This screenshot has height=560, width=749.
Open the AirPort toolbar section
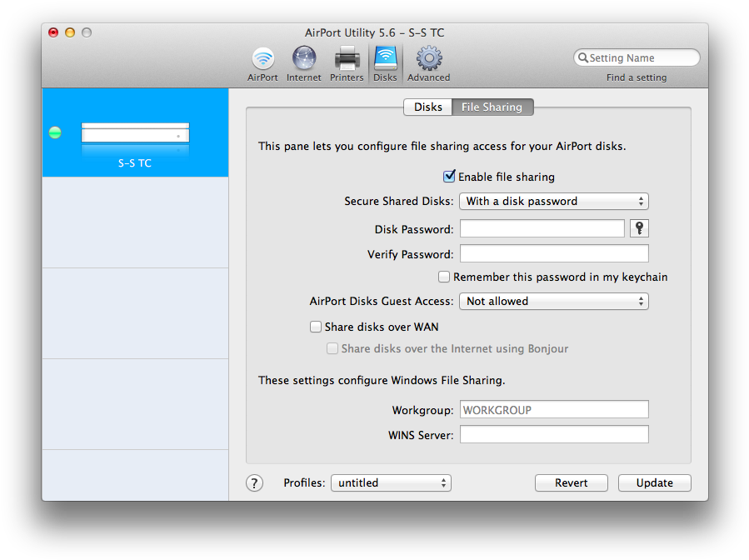point(262,64)
